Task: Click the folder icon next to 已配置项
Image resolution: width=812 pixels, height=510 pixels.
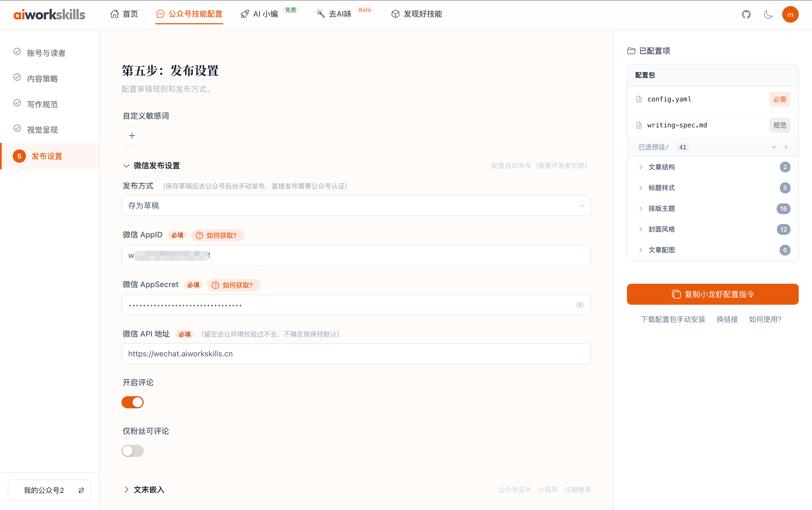Action: 631,51
